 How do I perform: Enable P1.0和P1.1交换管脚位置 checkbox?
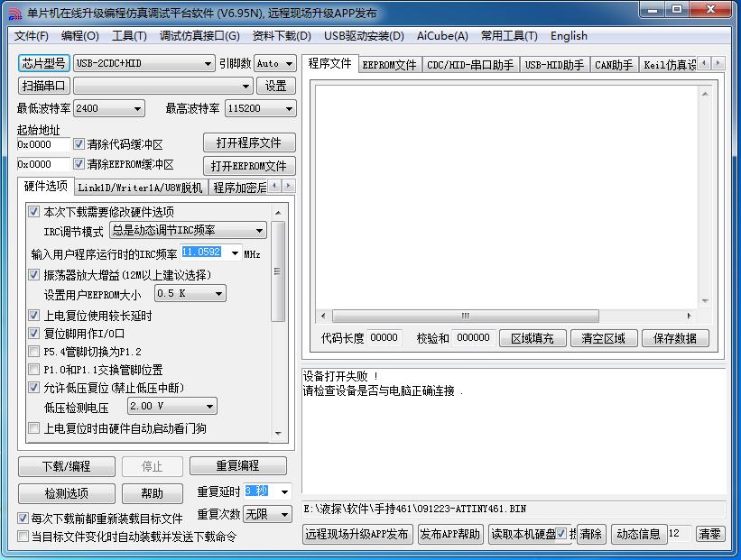click(33, 369)
